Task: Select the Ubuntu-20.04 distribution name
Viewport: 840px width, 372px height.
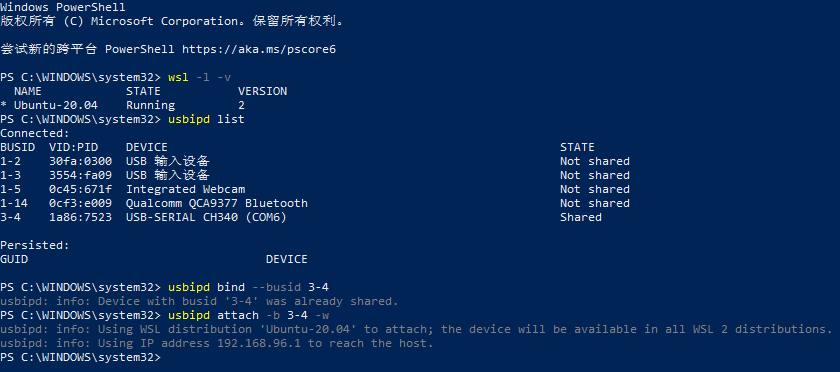Action: tap(56, 105)
